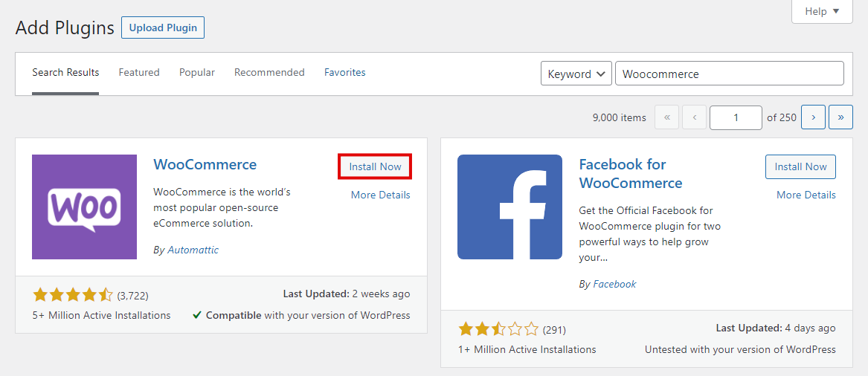Click the 'of 250' page total text
868x376 pixels.
(x=782, y=117)
